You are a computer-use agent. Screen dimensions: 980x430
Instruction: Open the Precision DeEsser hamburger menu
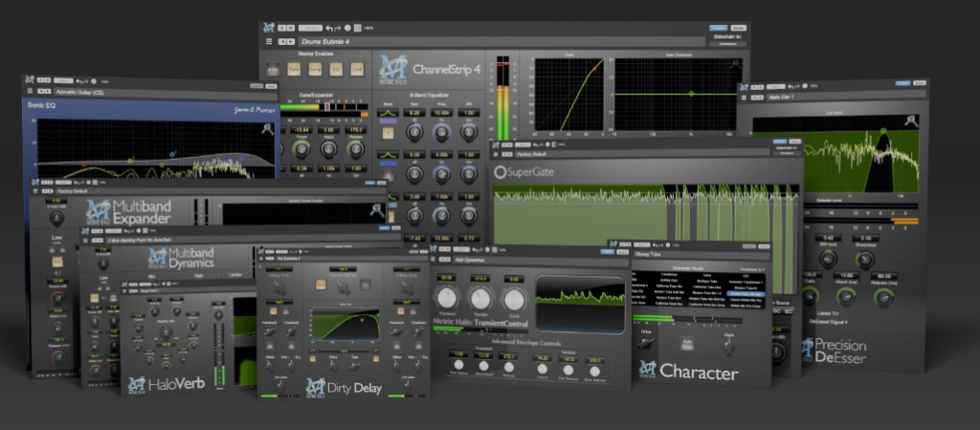pyautogui.click(x=745, y=98)
